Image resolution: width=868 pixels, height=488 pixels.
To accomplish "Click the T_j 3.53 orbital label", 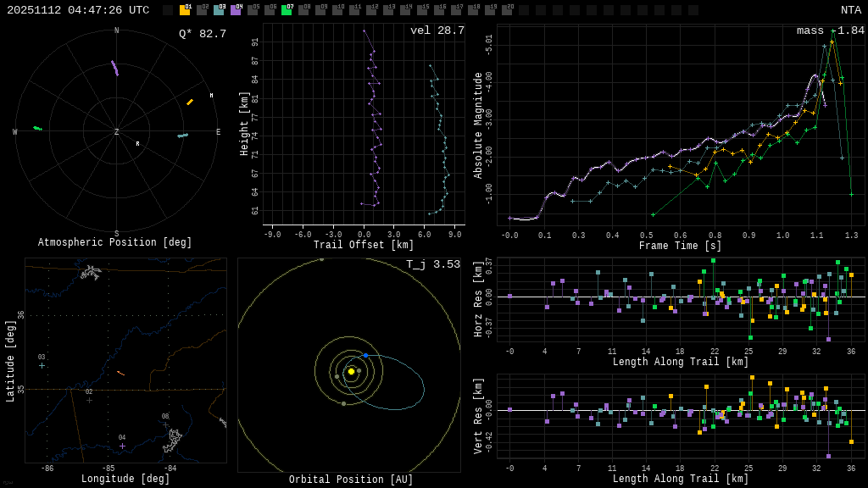I will [x=432, y=264].
